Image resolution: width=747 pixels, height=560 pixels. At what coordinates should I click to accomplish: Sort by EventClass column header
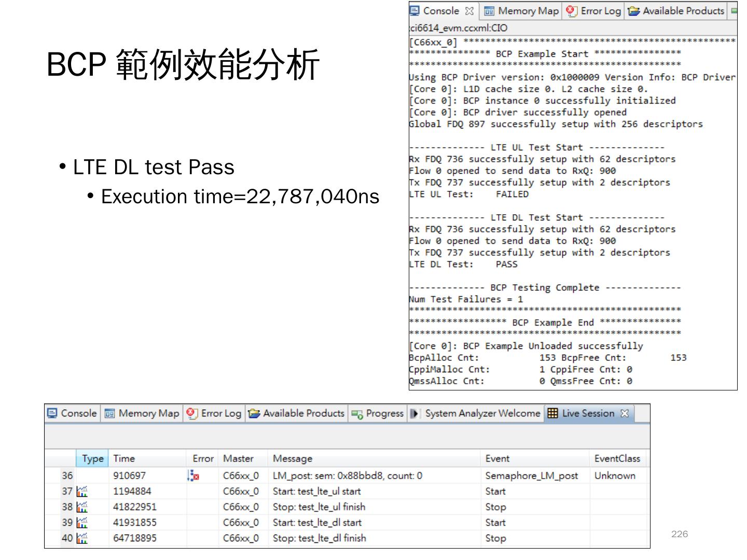[x=618, y=458]
